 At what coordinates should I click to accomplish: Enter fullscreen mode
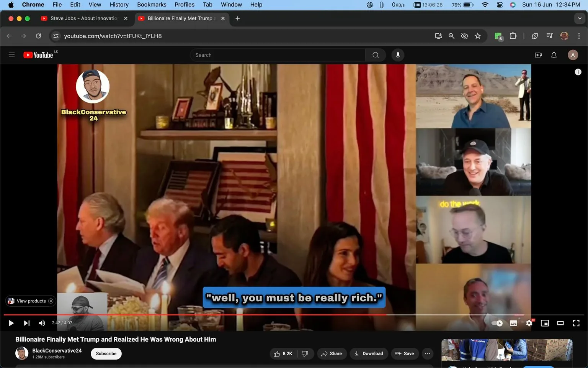coord(576,323)
